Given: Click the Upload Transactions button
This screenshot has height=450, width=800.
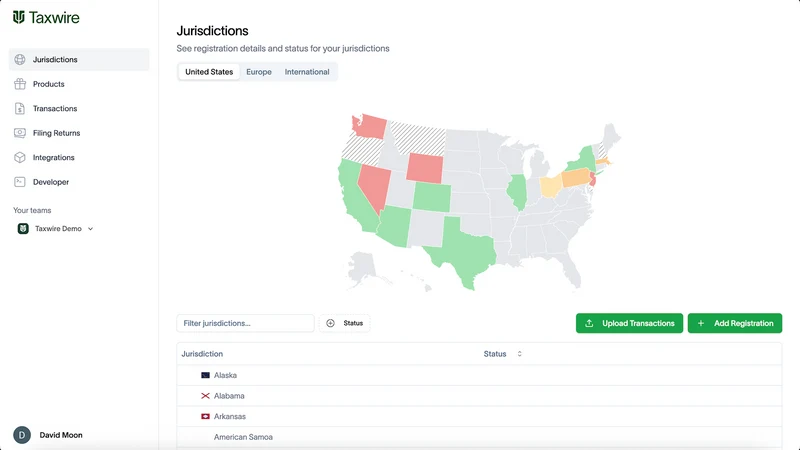Looking at the screenshot, I should (x=629, y=323).
